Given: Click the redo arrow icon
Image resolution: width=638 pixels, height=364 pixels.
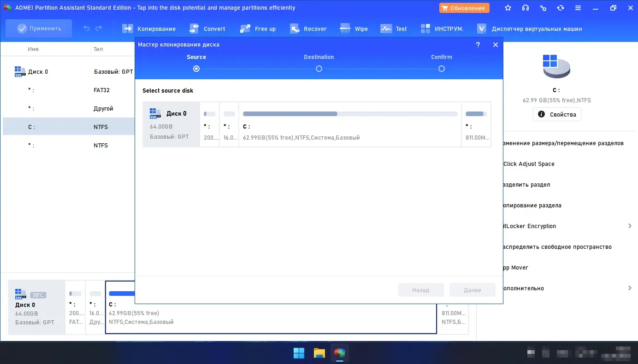Looking at the screenshot, I should (99, 29).
